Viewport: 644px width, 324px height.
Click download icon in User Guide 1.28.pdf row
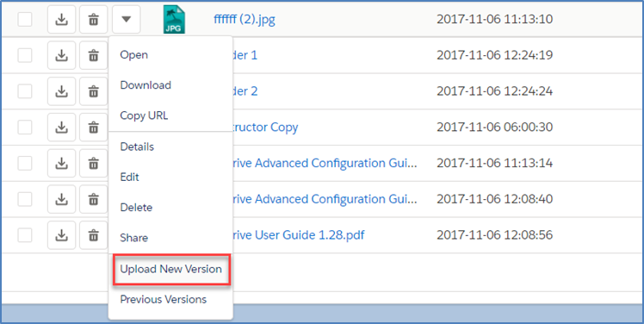(62, 235)
